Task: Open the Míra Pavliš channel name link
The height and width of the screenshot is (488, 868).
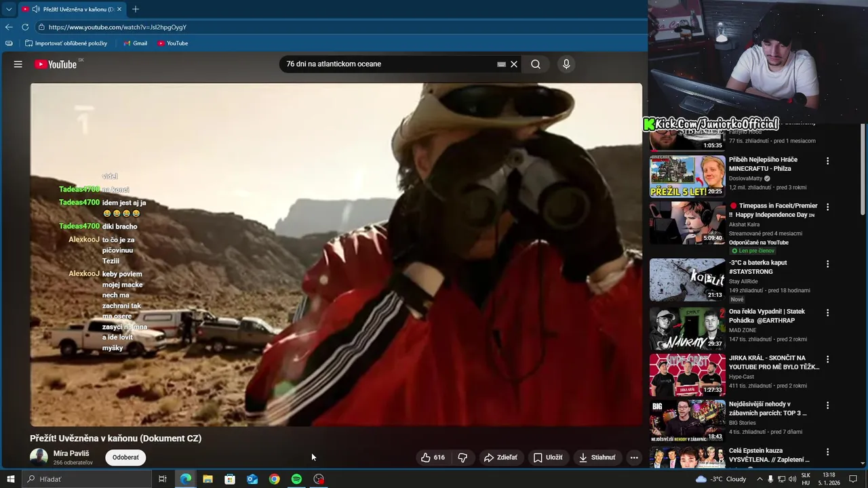Action: coord(71,453)
